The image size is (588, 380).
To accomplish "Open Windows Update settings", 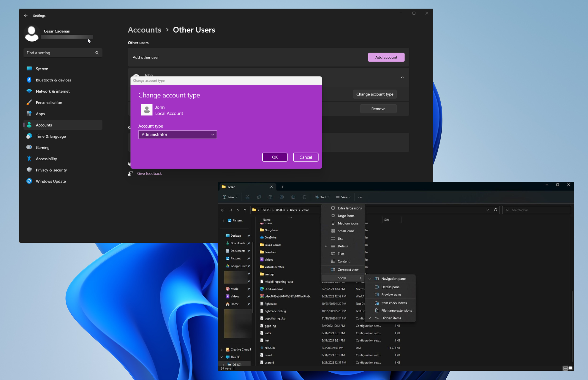I will point(63,181).
